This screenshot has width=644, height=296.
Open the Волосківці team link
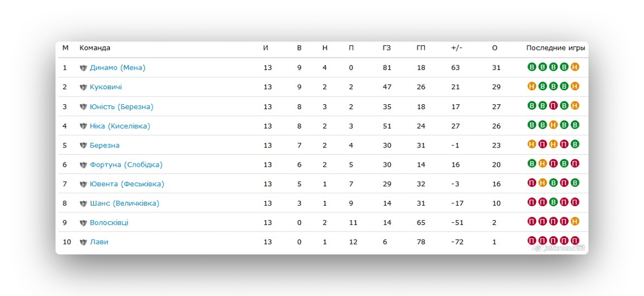point(109,223)
